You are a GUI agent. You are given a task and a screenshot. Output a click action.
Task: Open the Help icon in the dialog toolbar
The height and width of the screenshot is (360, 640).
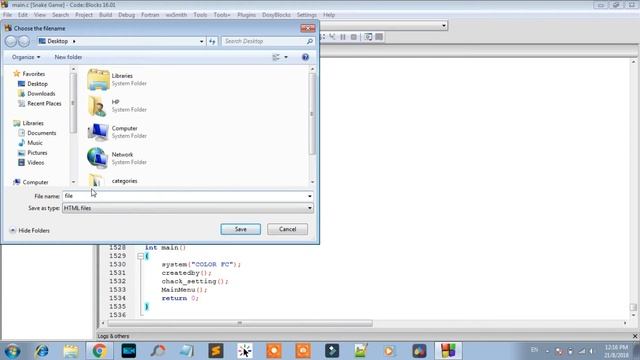pyautogui.click(x=305, y=57)
